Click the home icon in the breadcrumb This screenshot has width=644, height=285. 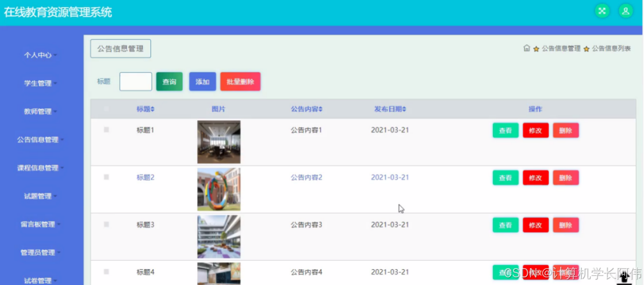(527, 48)
